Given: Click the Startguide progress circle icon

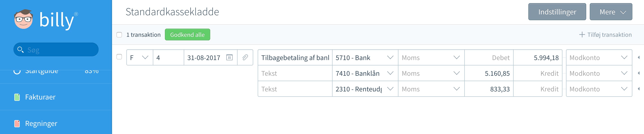Looking at the screenshot, I should point(17,71).
